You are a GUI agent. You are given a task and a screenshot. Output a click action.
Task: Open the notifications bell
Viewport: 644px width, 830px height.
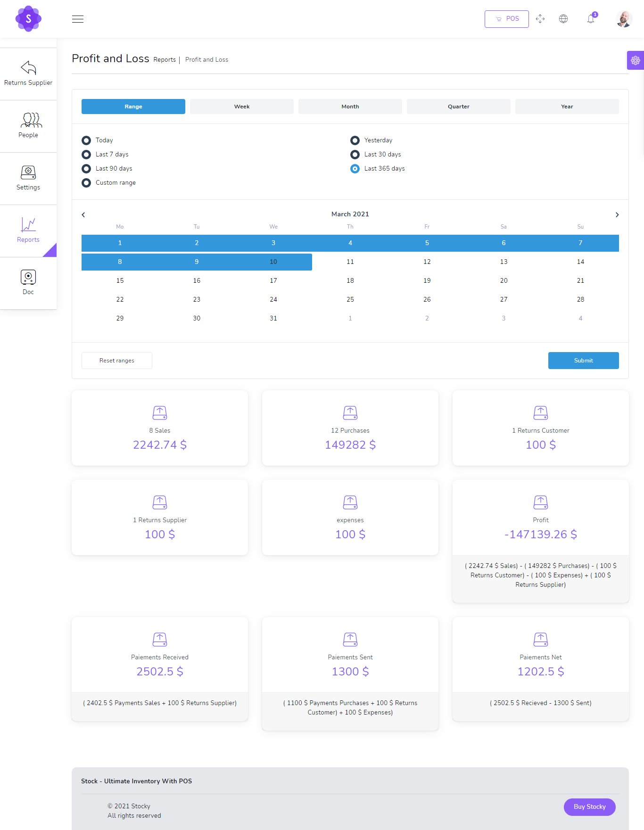click(591, 19)
